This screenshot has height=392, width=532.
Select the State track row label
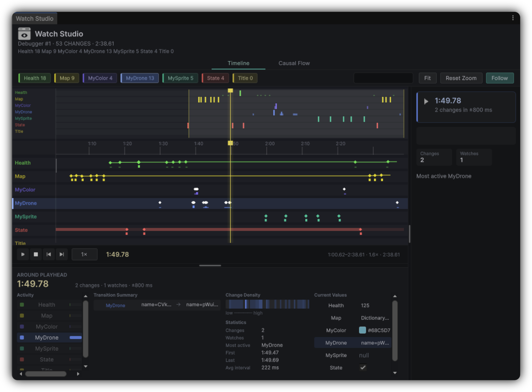21,230
